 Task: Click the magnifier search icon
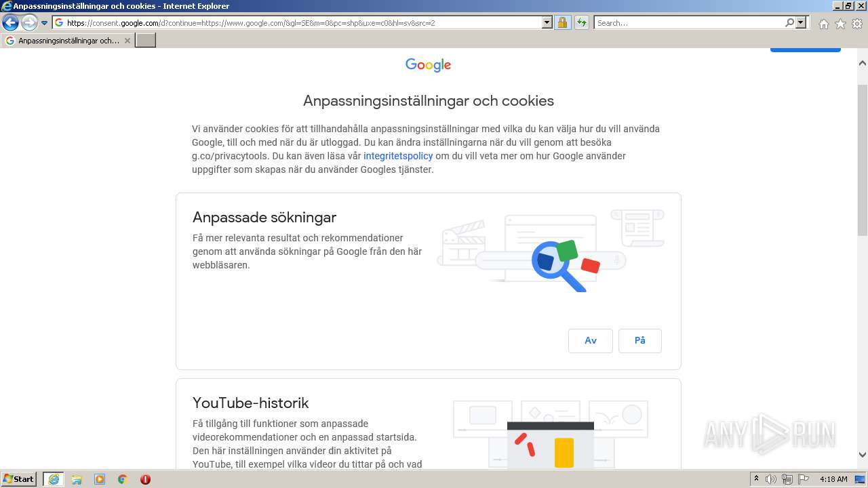pyautogui.click(x=790, y=22)
